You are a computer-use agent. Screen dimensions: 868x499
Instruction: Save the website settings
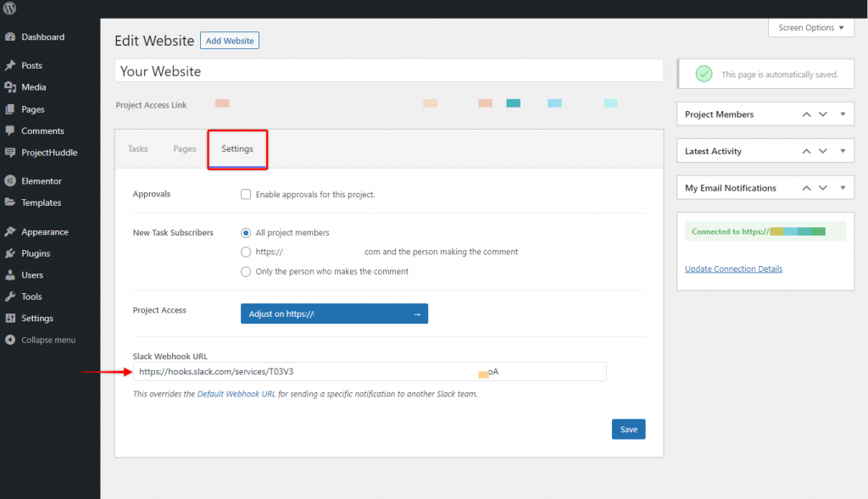pos(627,429)
